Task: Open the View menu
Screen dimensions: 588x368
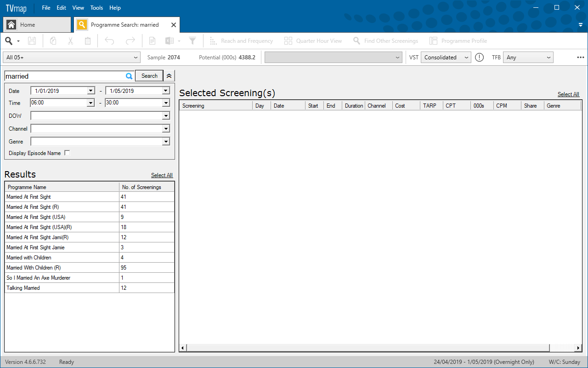Action: [x=79, y=8]
